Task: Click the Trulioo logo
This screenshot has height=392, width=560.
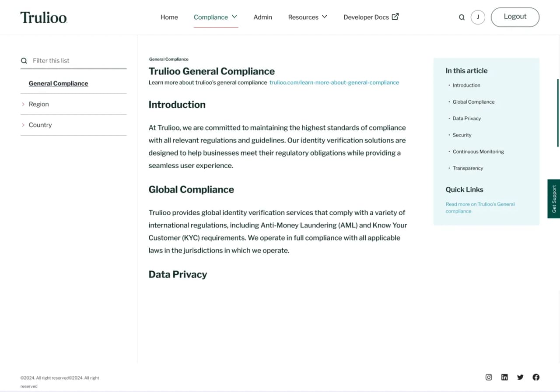Action: (x=44, y=17)
